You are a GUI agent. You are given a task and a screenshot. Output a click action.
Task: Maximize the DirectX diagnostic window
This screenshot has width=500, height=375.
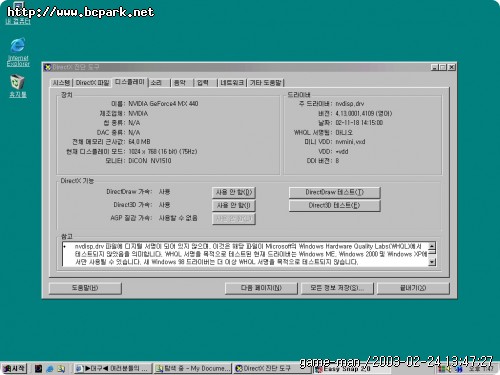[x=443, y=67]
